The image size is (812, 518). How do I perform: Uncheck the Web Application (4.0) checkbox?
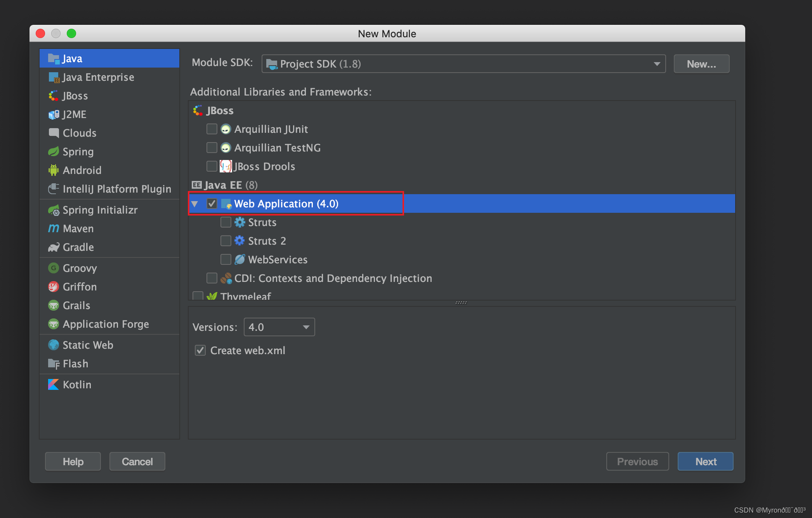coord(212,203)
